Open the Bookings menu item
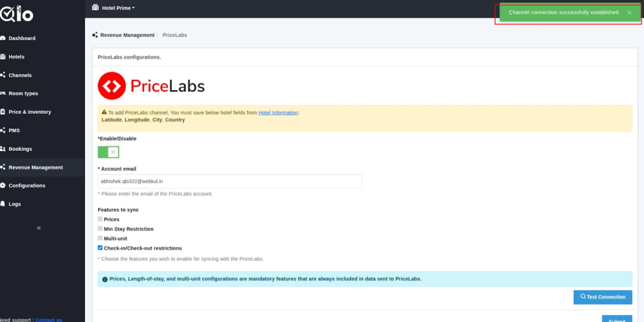The image size is (644, 322). pos(20,149)
